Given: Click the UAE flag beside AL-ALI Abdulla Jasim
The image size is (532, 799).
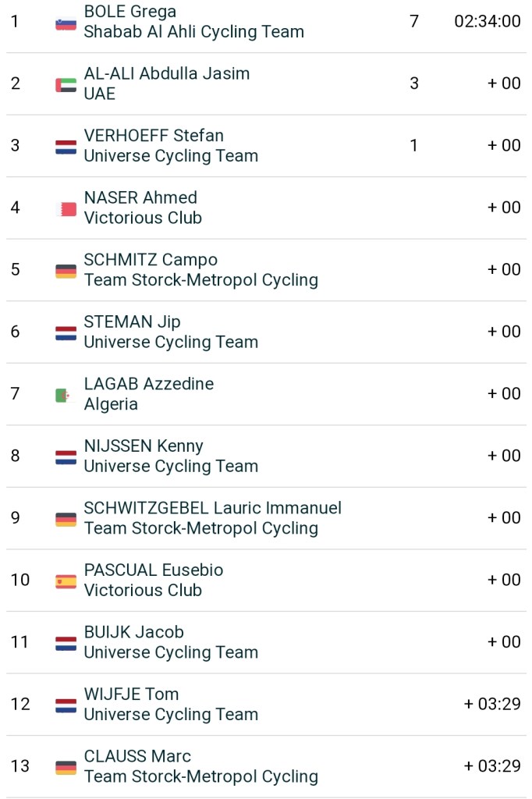Looking at the screenshot, I should pos(66,85).
